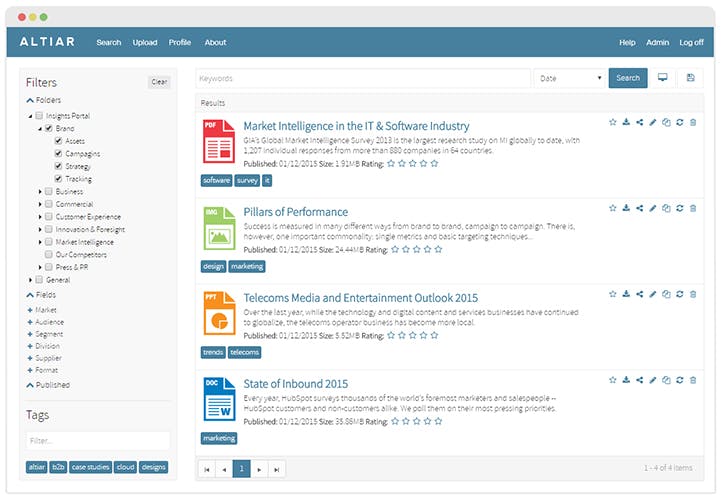The width and height of the screenshot is (721, 500).
Task: Open the State of Inbound 2015 title link
Action: click(296, 384)
